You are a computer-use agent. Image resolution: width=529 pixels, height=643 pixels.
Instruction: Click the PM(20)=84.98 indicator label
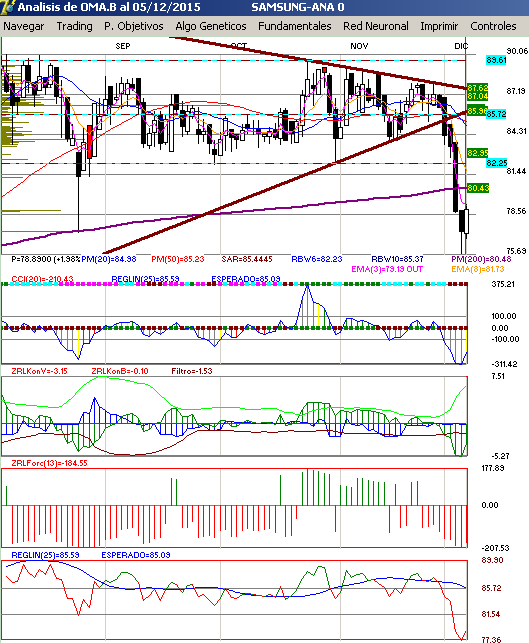(x=109, y=259)
